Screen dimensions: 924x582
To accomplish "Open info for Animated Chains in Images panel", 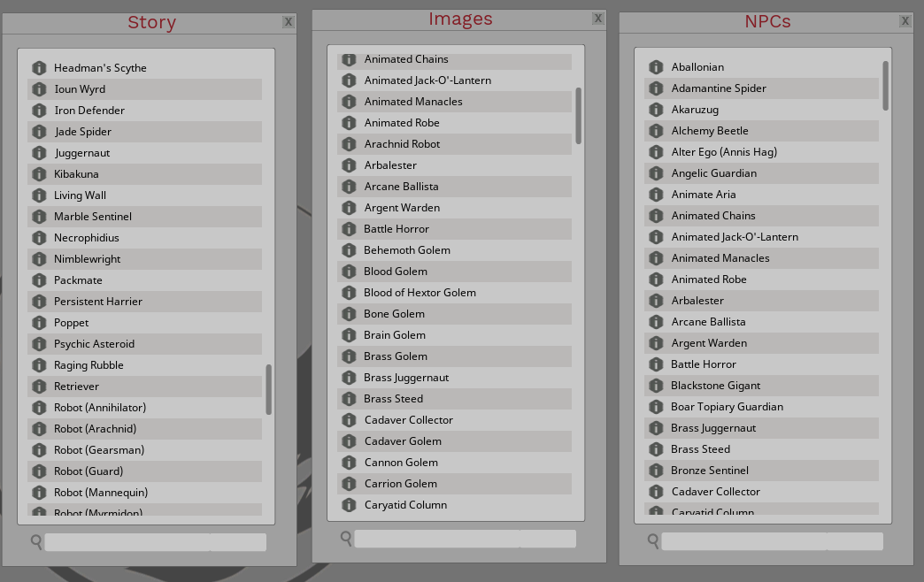I will (x=348, y=59).
